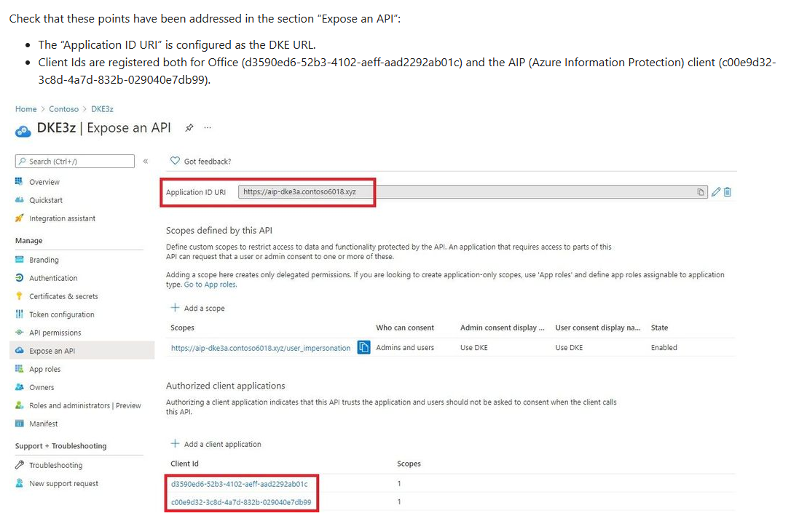
Task: Copy the user_impersonation scope URL
Action: click(363, 347)
